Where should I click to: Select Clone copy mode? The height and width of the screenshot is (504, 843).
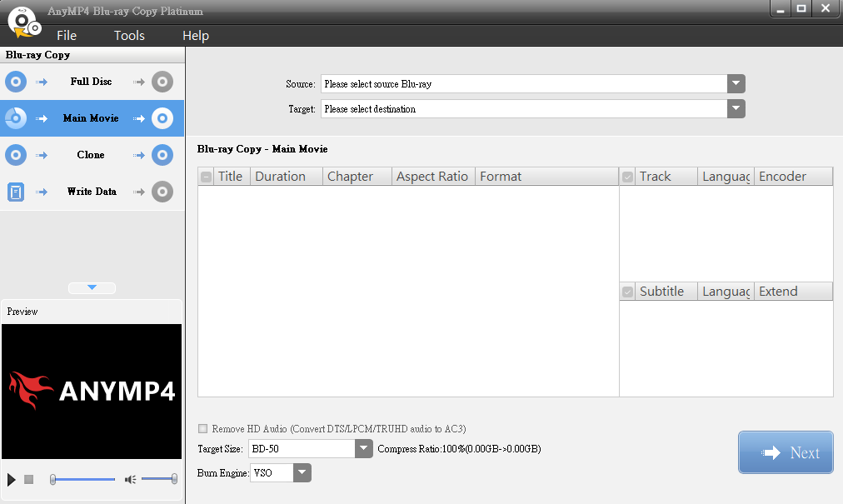pos(92,155)
